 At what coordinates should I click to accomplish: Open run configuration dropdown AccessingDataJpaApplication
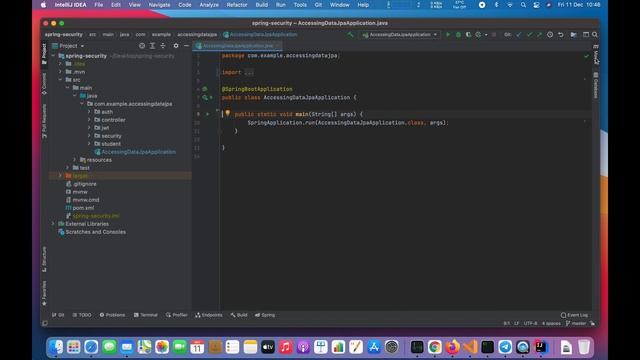(x=400, y=35)
